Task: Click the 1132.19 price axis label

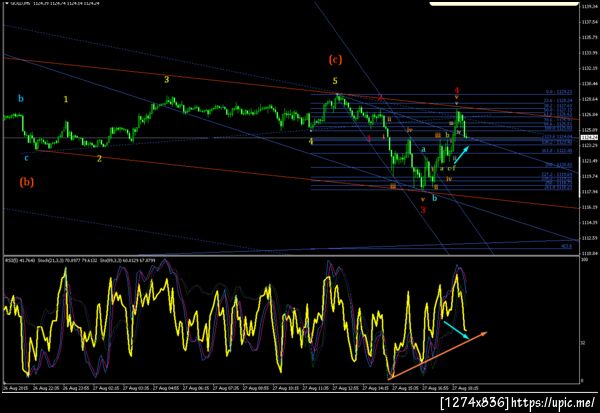Action: tap(589, 68)
